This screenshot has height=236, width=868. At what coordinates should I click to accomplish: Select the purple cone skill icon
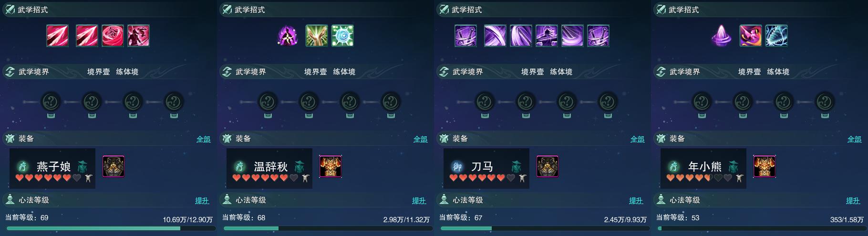[x=721, y=36]
